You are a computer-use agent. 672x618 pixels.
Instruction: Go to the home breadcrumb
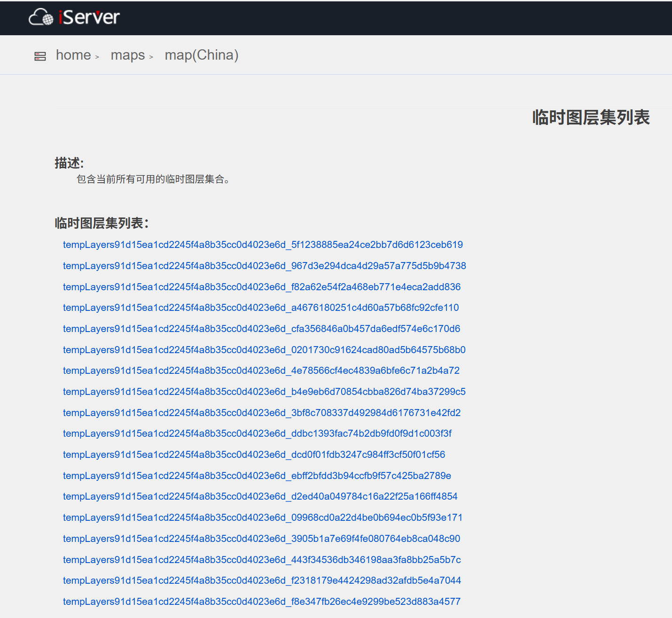[x=73, y=55]
